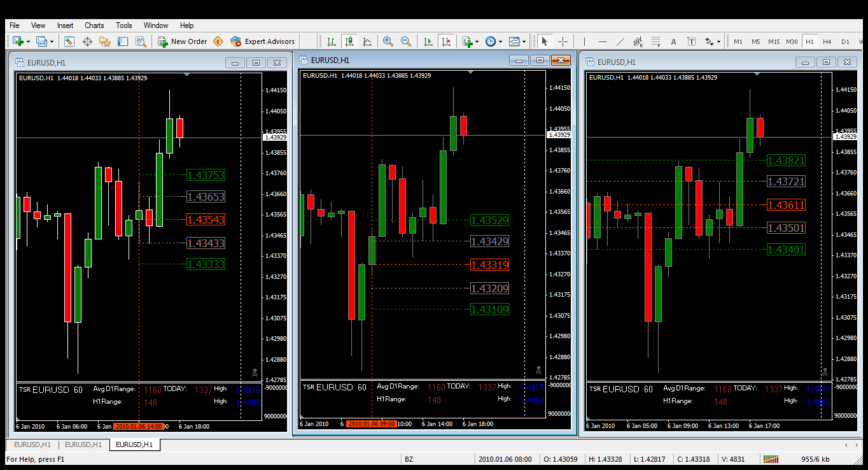Screen dimensions: 868x470
Task: Show the Data Window panel
Action: coord(87,41)
